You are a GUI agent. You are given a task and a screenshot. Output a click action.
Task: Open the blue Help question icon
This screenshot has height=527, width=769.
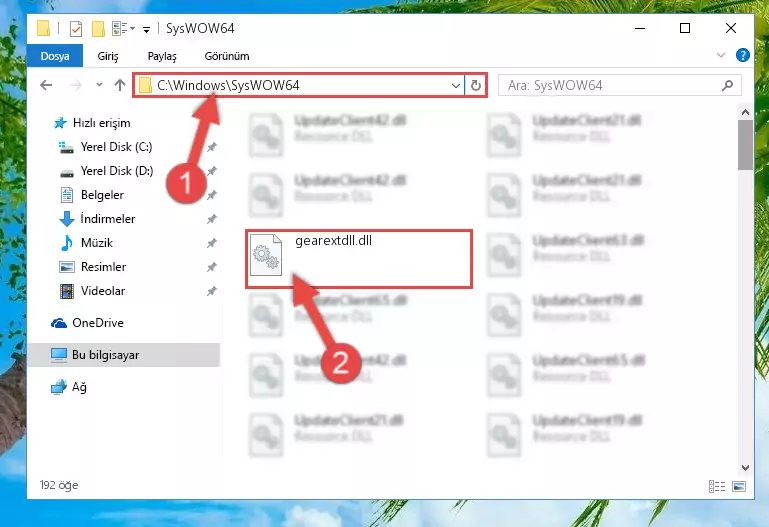(743, 55)
